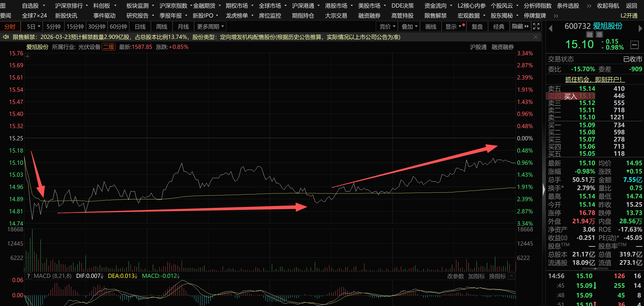Expand the 更多周期 dropdown

(210, 26)
